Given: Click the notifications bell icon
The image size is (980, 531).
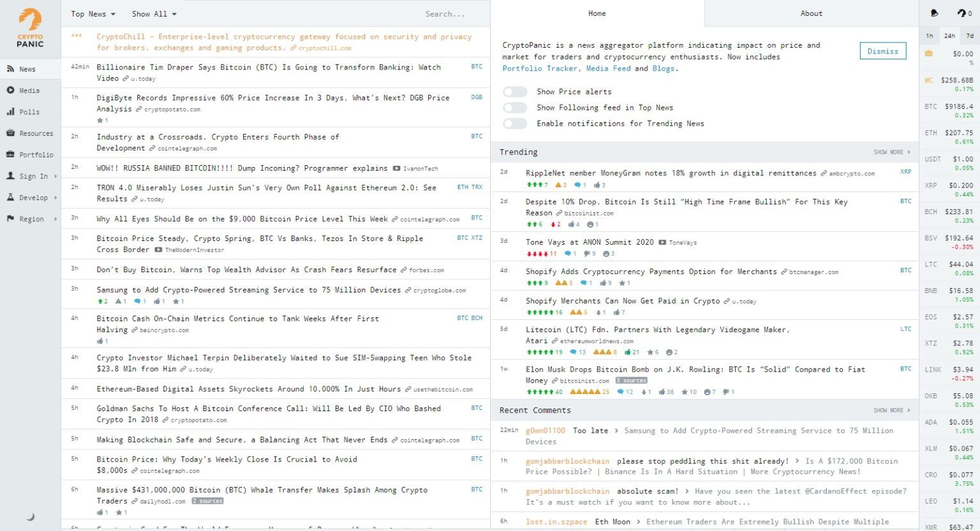Looking at the screenshot, I should pos(935,13).
